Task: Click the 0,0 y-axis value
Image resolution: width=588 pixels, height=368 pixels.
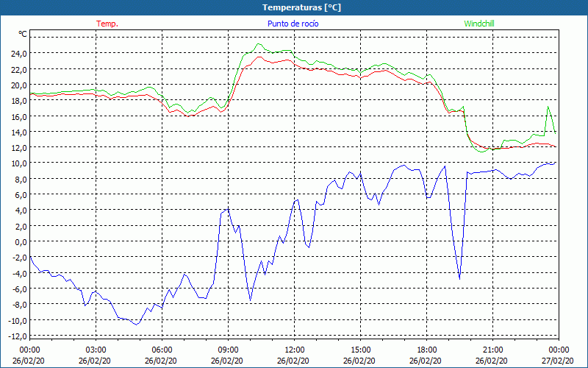Action: coord(21,242)
